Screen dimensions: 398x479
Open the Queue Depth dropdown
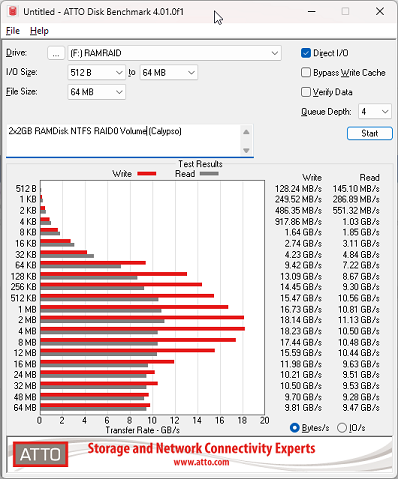point(374,111)
